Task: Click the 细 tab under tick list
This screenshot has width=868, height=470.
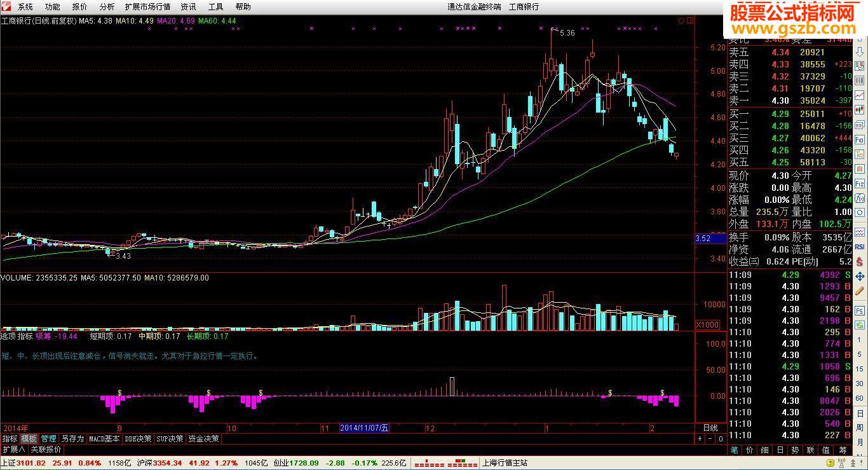Action: click(765, 450)
